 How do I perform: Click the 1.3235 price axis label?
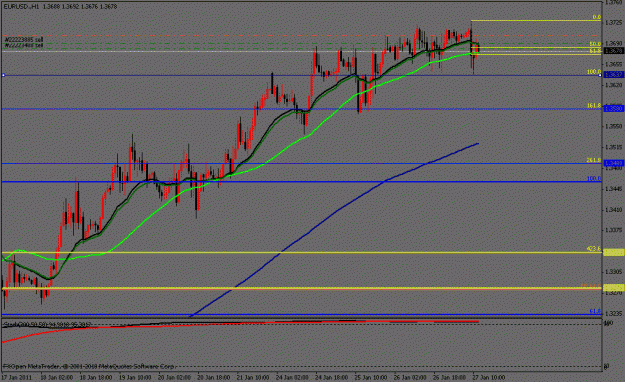[x=613, y=313]
